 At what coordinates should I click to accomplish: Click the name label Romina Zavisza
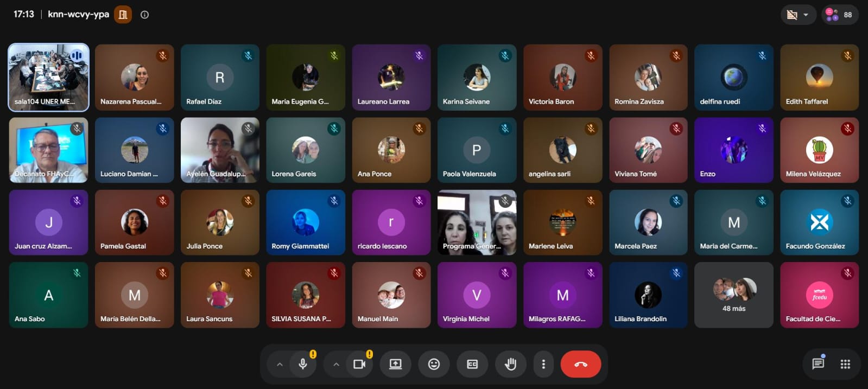point(639,101)
